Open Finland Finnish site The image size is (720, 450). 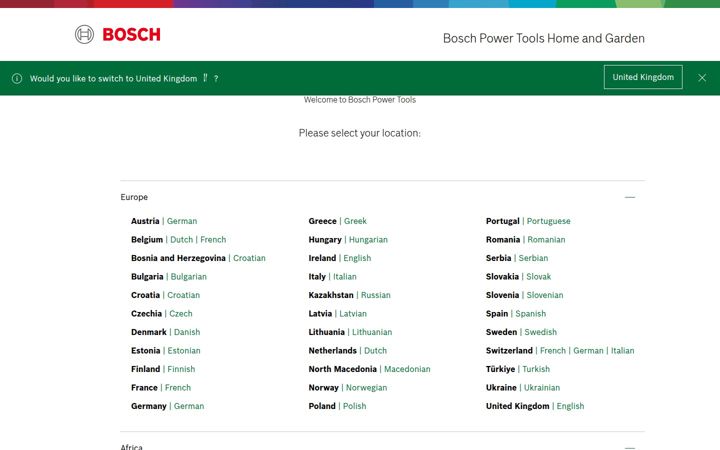pyautogui.click(x=181, y=369)
